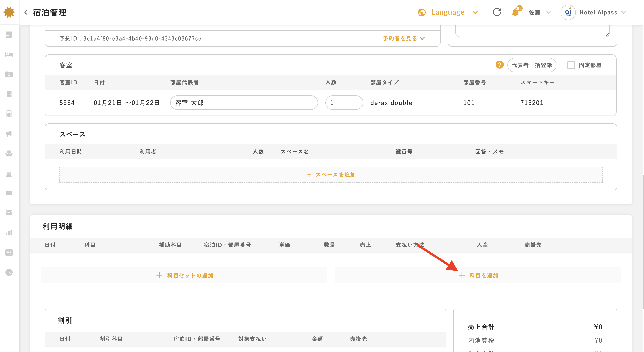Click 代表者一括登録 button
This screenshot has height=352, width=644.
[531, 65]
